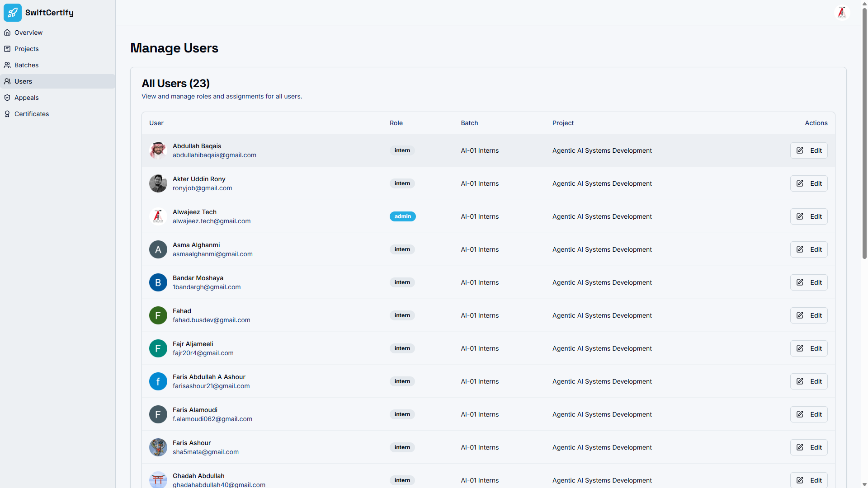Open the Certificates section
868x488 pixels.
tap(32, 114)
